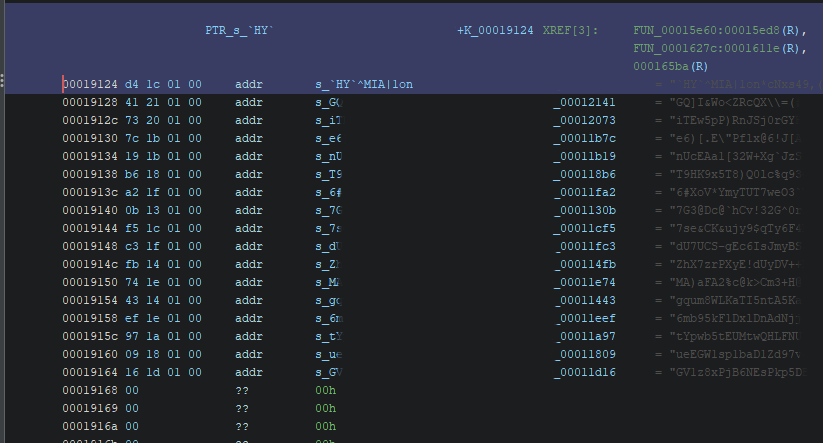The width and height of the screenshot is (823, 443).
Task: Click the _00011b7c label
Action: (x=584, y=139)
